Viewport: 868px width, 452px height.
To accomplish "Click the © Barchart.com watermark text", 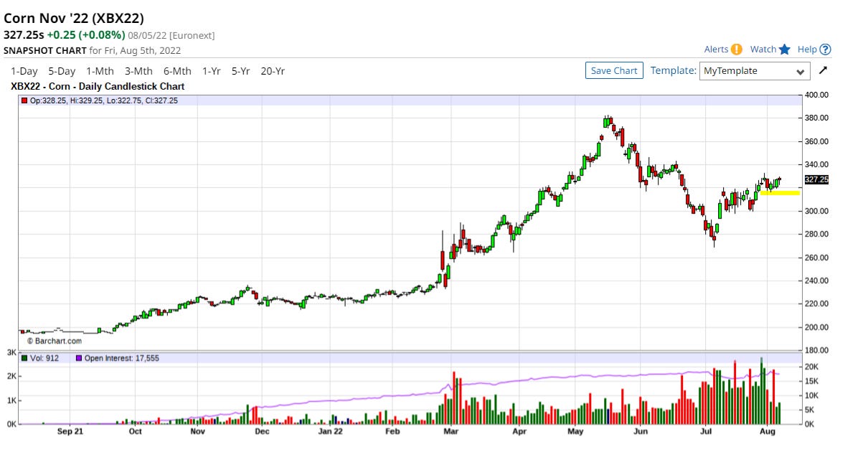I will click(55, 341).
